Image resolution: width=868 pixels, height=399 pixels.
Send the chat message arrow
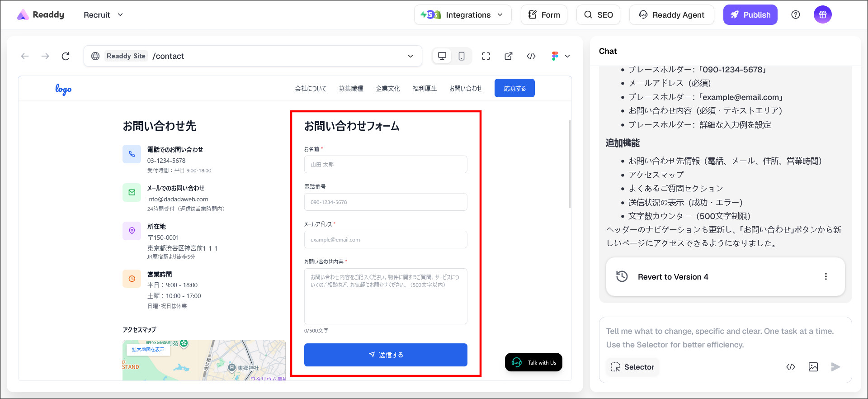pyautogui.click(x=835, y=367)
